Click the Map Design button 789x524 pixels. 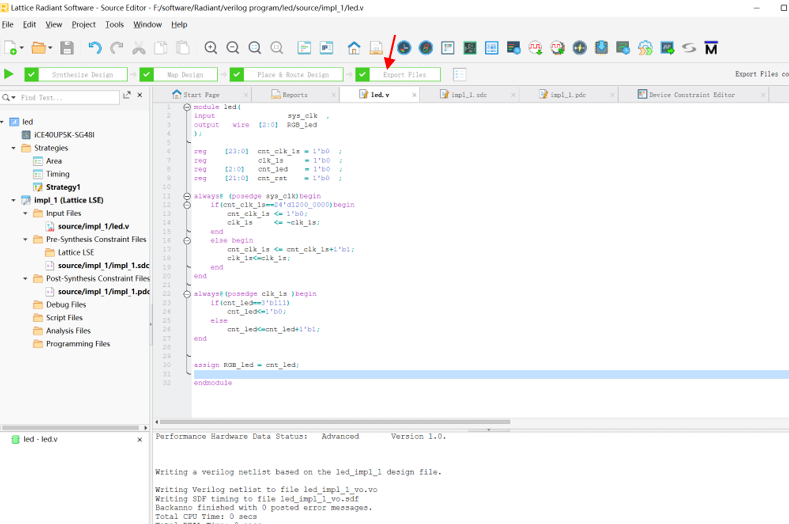[185, 74]
